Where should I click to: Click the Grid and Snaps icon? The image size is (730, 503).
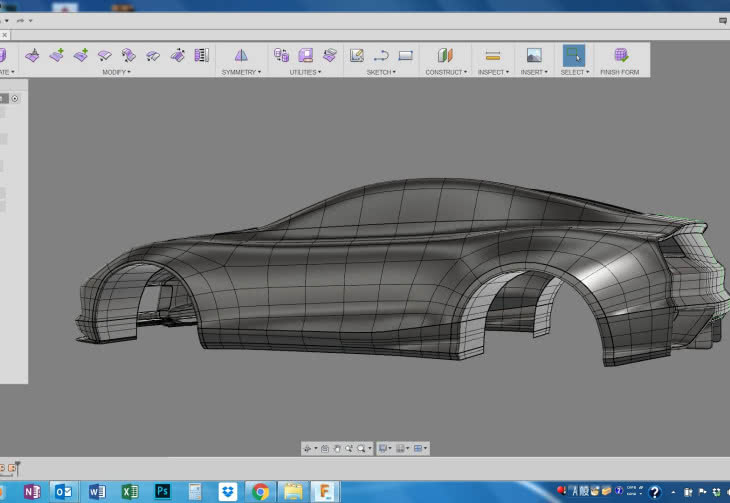(400, 449)
